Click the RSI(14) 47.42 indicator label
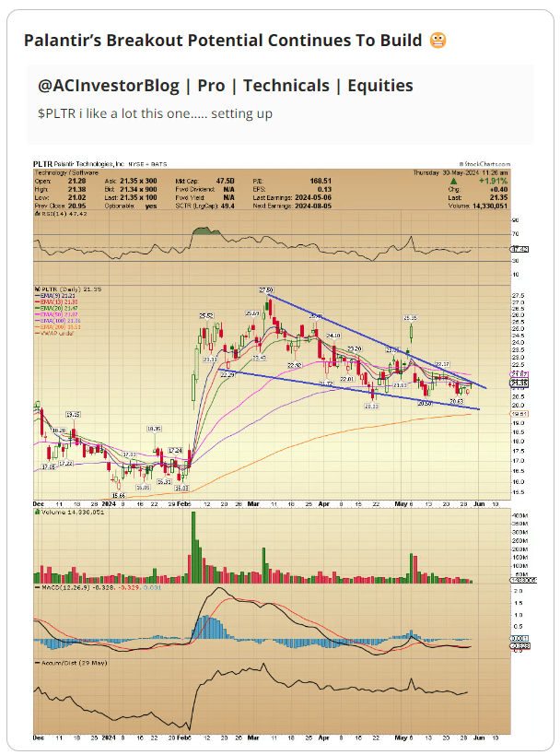Viewport: 560px width, 755px height. [63, 214]
